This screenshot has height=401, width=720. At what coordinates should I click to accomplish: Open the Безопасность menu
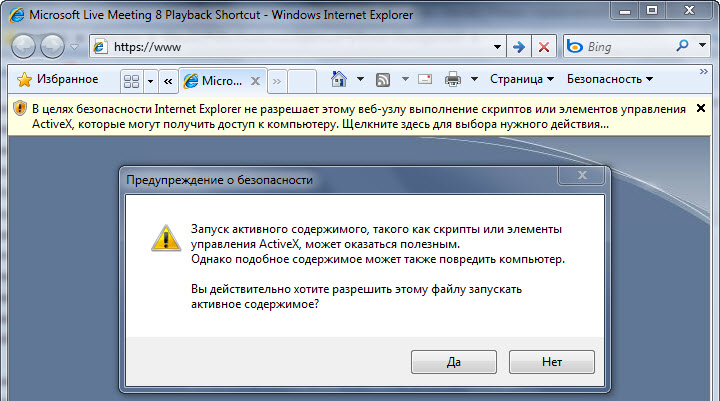pyautogui.click(x=609, y=79)
